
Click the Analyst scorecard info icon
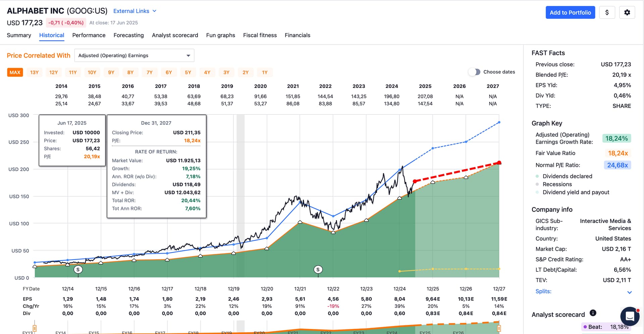tap(593, 313)
